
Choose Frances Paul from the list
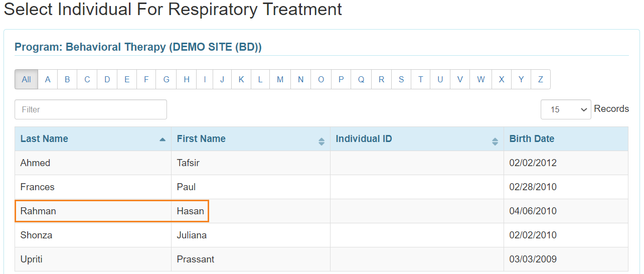click(321, 187)
